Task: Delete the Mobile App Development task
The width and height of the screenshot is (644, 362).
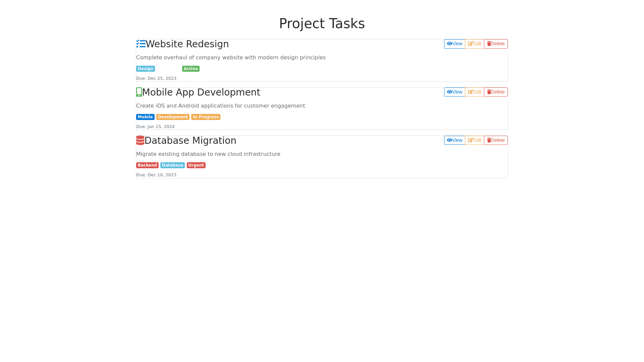Action: (496, 92)
